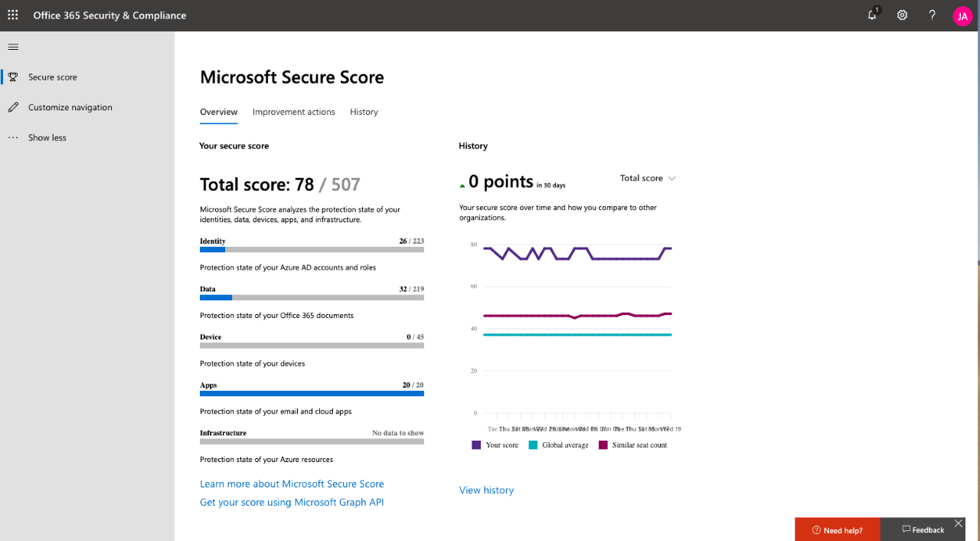
Task: Click the Identity score progress bar
Action: coord(312,249)
